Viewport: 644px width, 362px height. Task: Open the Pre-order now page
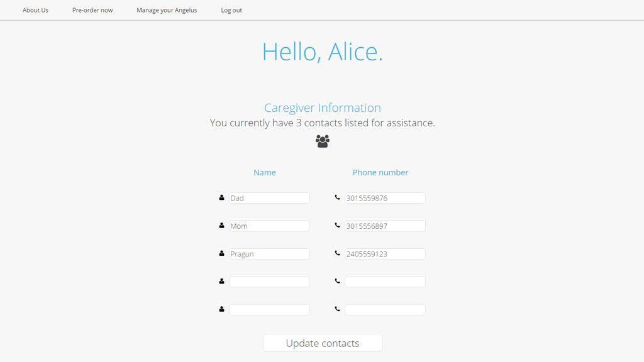[92, 10]
